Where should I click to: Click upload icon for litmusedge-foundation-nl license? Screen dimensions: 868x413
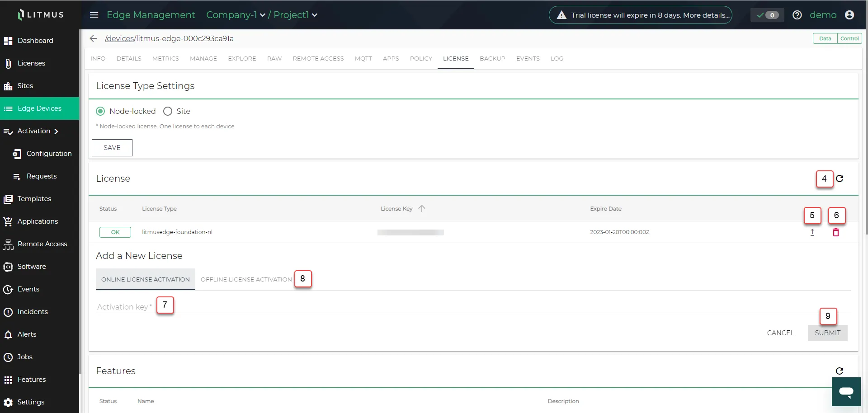[x=812, y=232]
